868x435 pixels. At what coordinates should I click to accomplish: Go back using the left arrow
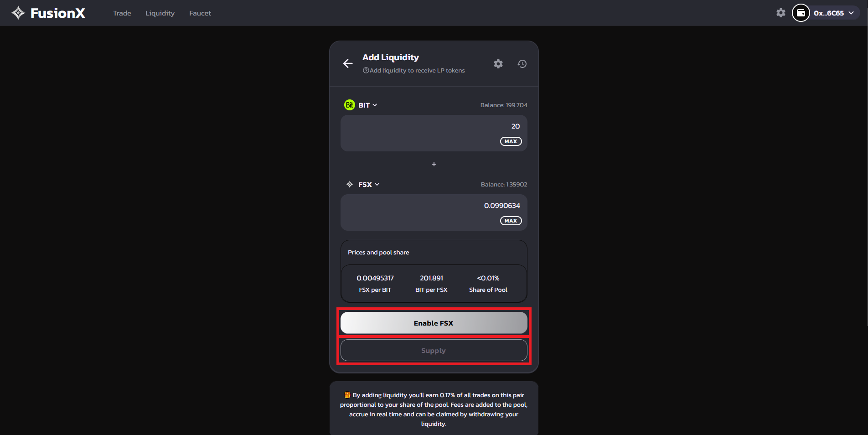pyautogui.click(x=348, y=63)
